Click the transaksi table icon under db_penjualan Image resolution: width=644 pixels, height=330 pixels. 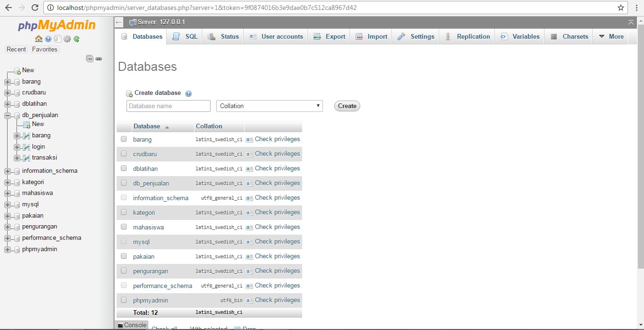coord(26,158)
